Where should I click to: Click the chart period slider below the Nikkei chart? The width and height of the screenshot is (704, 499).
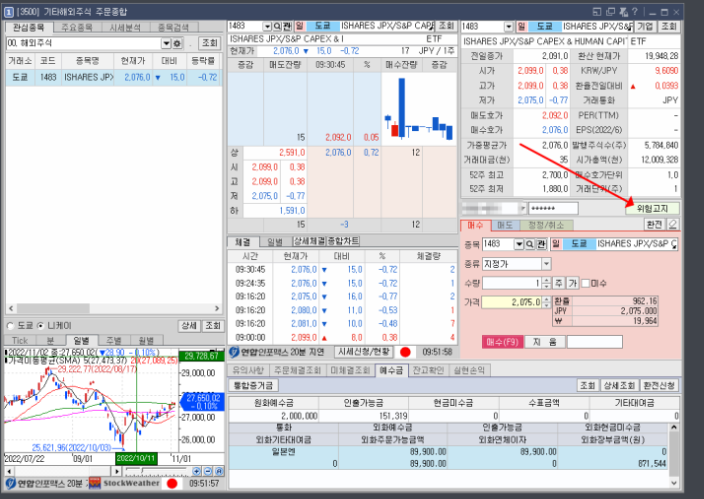pos(156,471)
